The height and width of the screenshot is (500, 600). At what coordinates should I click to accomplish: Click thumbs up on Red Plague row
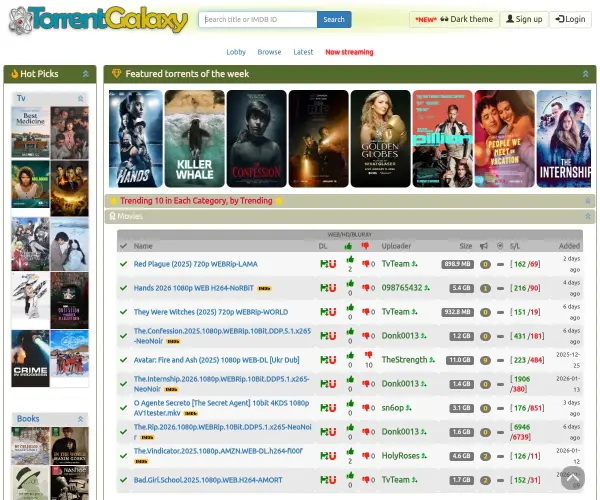point(350,260)
